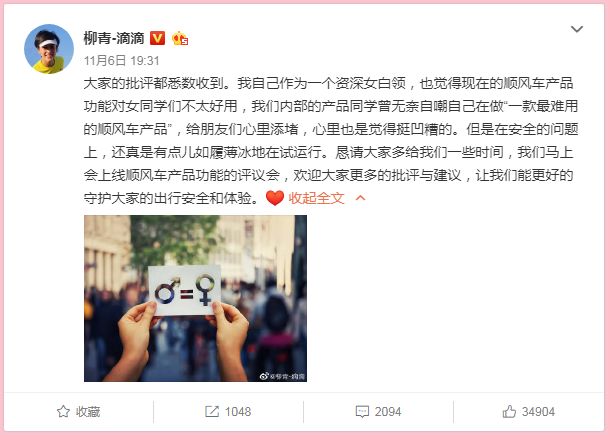Click the 收藏 favorite label
Image resolution: width=608 pixels, height=435 pixels.
point(88,411)
